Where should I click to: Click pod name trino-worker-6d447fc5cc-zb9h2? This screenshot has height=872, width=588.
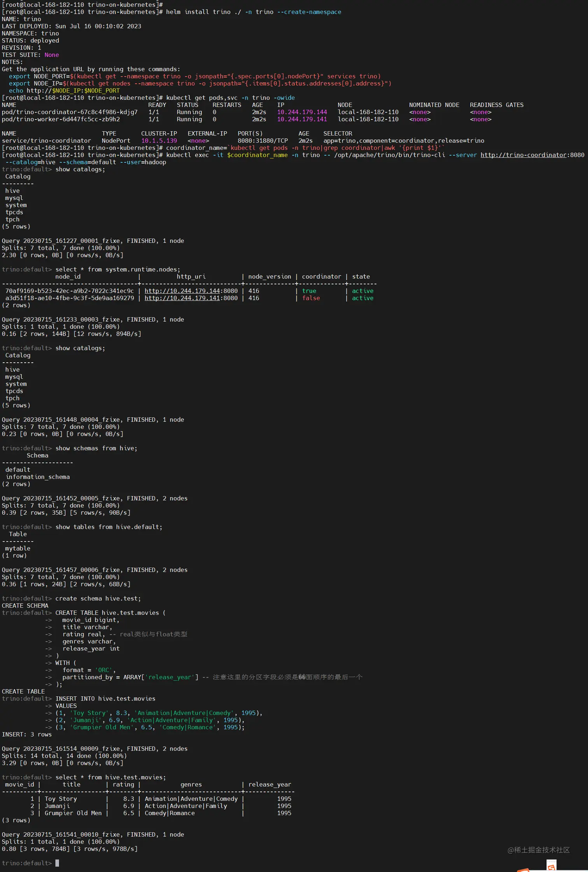point(61,119)
